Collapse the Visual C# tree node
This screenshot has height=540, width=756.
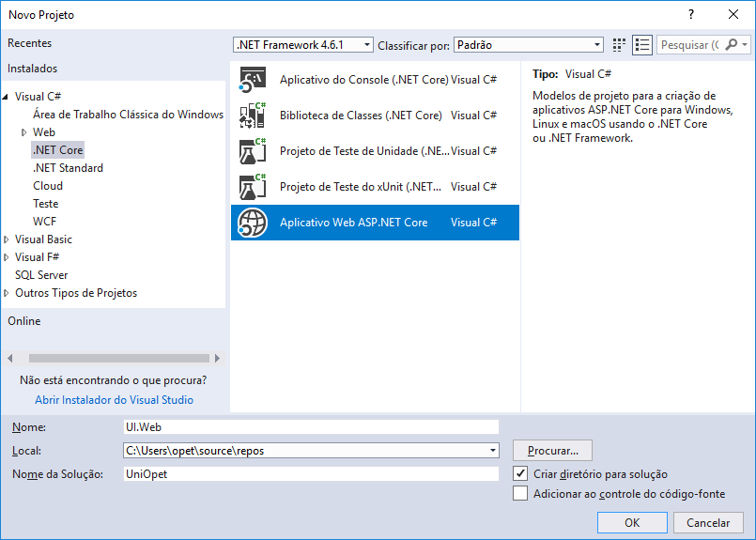point(6,97)
